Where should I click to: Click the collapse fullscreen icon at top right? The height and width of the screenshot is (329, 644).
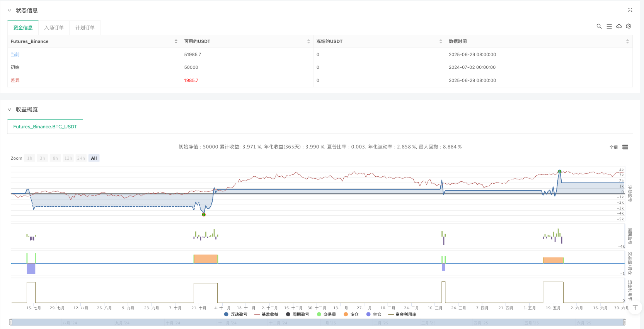pyautogui.click(x=630, y=10)
